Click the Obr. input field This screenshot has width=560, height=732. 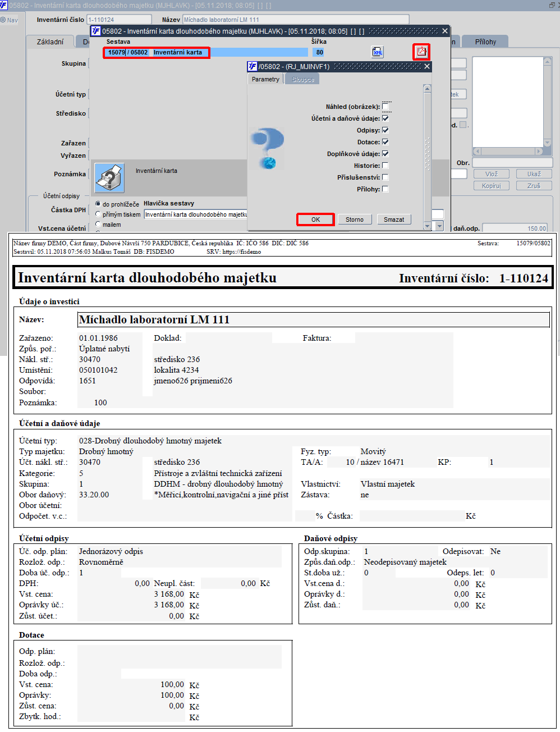(512, 163)
